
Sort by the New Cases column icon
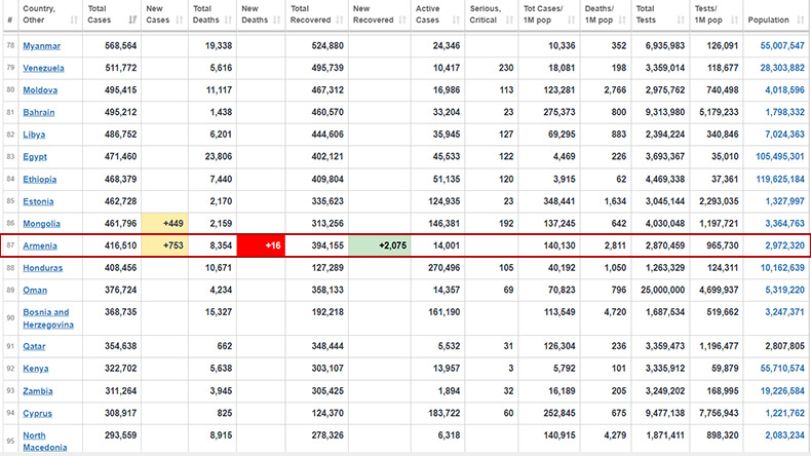click(x=179, y=20)
